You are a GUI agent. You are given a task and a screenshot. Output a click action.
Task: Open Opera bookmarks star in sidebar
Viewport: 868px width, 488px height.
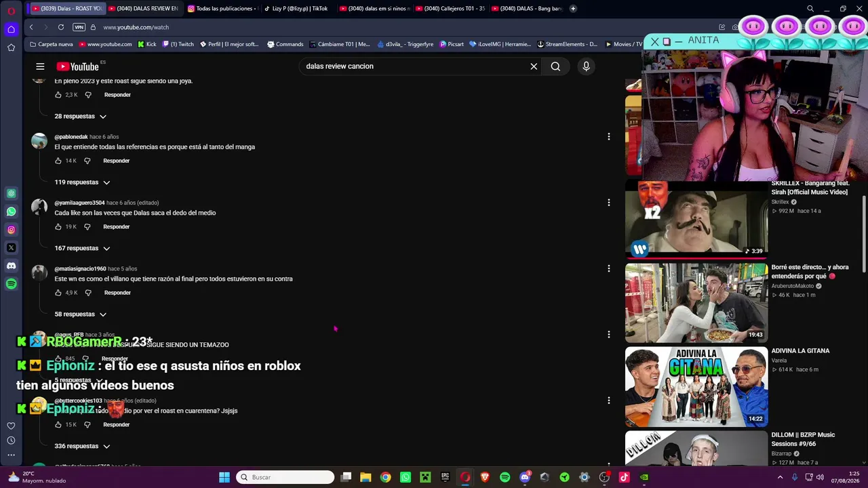[x=11, y=47]
